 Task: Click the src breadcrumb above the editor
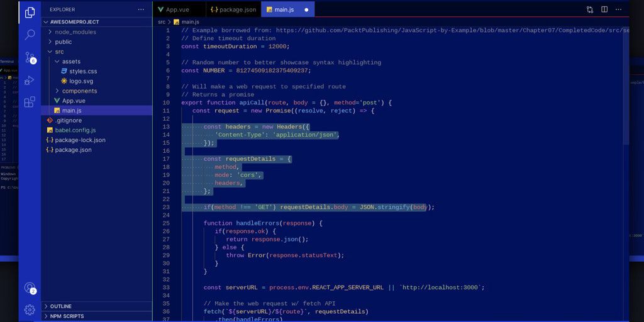click(162, 22)
